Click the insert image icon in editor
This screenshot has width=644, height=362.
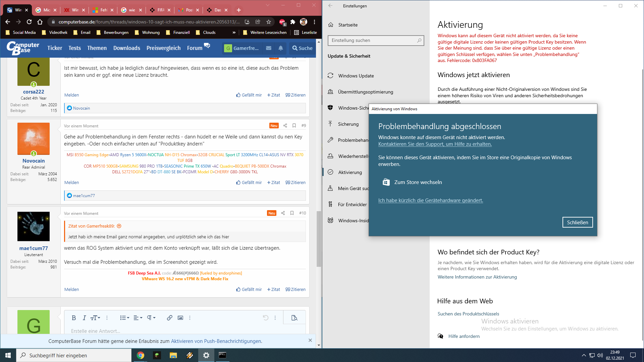pyautogui.click(x=180, y=318)
